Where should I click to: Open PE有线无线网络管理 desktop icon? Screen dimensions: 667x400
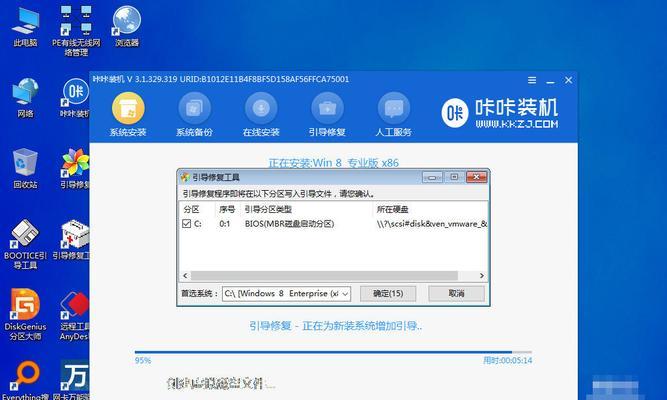76,31
